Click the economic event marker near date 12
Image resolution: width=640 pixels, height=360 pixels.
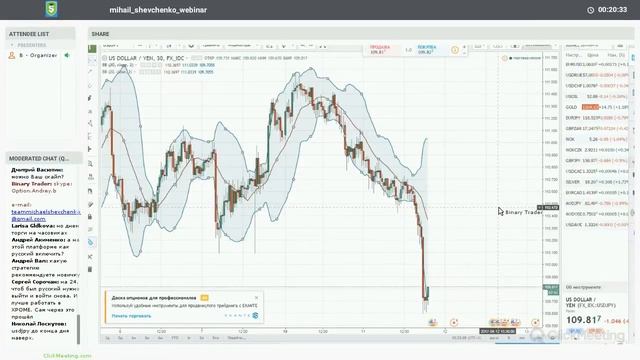[453, 322]
